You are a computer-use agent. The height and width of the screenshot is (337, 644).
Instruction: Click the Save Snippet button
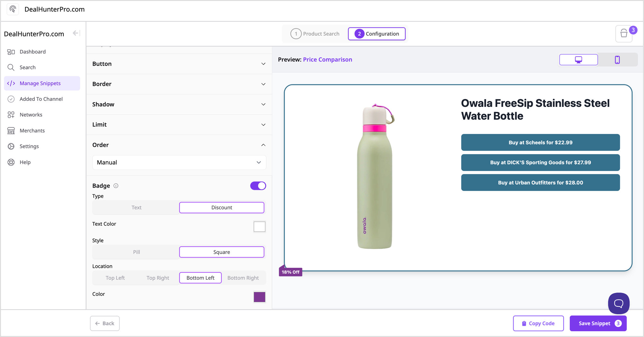598,323
